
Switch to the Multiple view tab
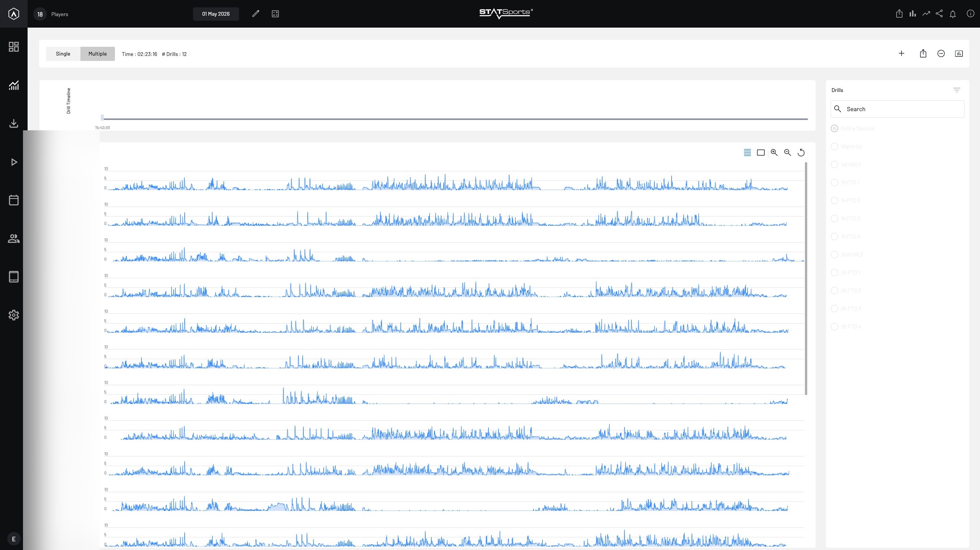click(x=98, y=54)
